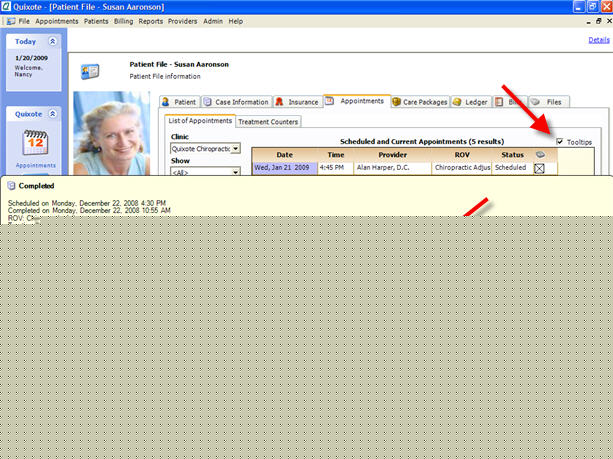The height and width of the screenshot is (459, 613).
Task: Switch to the Case Information tab
Action: [x=237, y=102]
